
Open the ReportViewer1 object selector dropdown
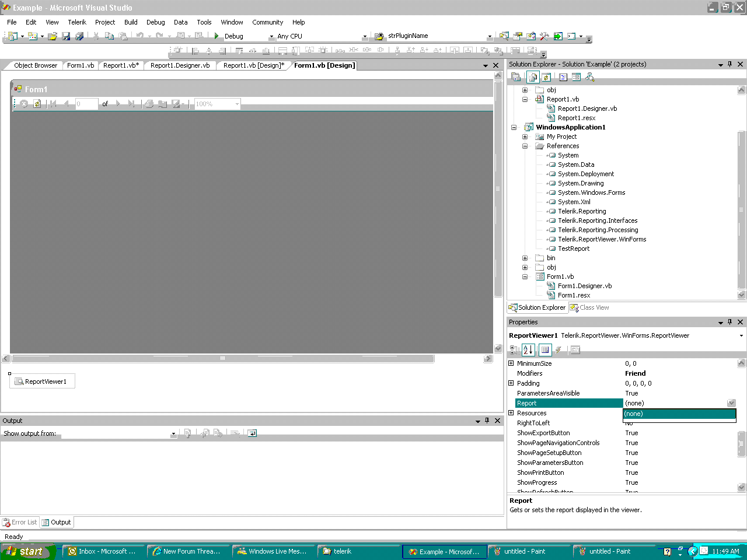[741, 335]
